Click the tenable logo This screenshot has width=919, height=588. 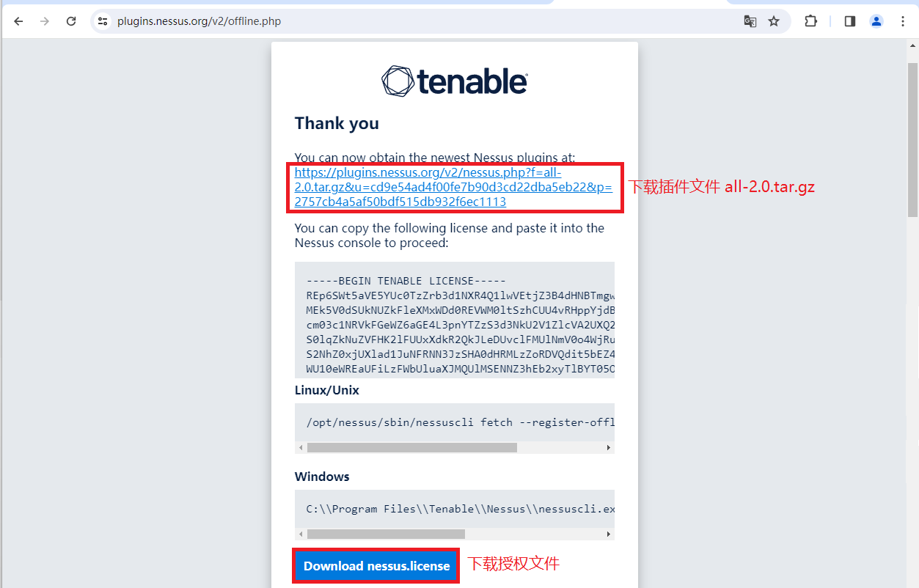454,81
